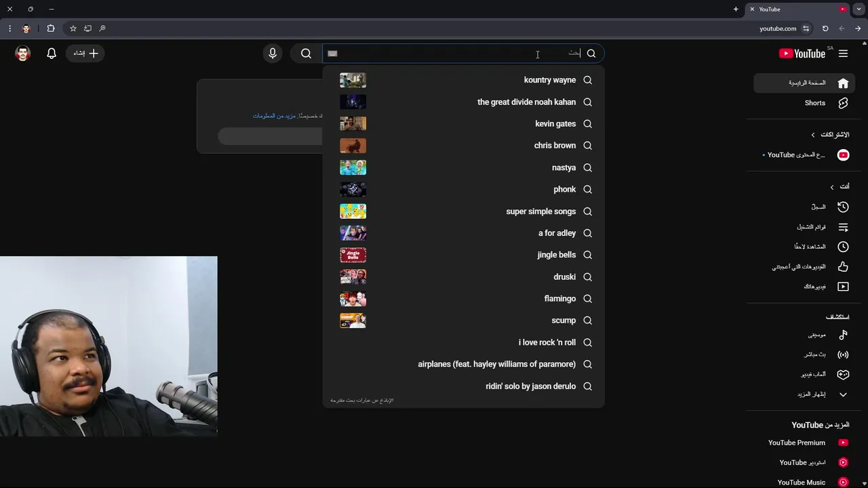Screen dimensions: 868x488
Task: Bookmark this page with star icon
Action: 73,28
